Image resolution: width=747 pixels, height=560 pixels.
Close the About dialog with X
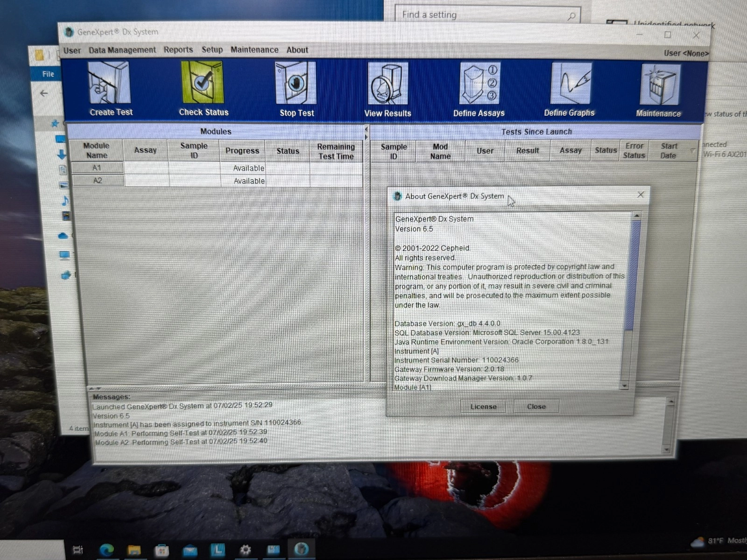641,195
